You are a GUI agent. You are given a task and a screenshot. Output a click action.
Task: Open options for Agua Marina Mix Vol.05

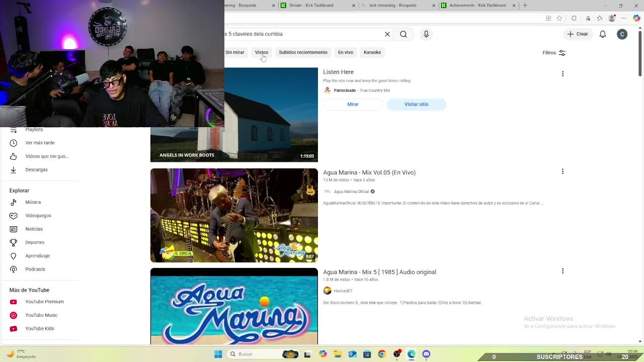click(562, 171)
